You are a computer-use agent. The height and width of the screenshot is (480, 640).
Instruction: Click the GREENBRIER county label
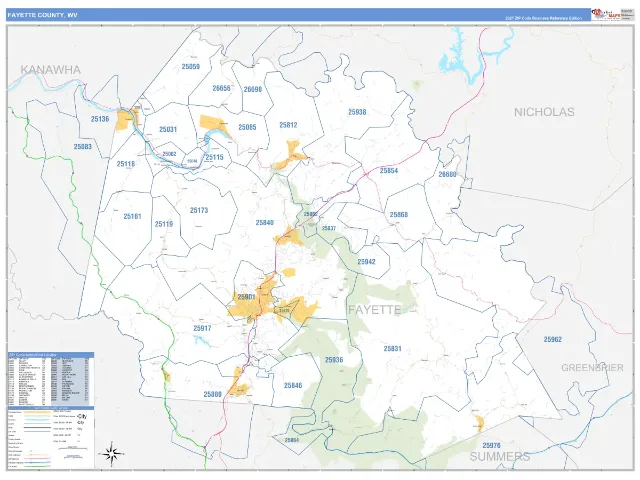coord(592,368)
